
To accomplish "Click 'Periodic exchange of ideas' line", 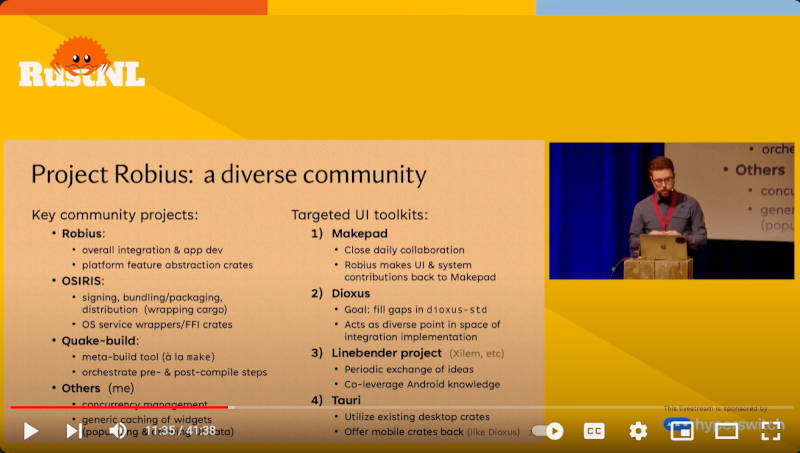I will click(x=409, y=369).
